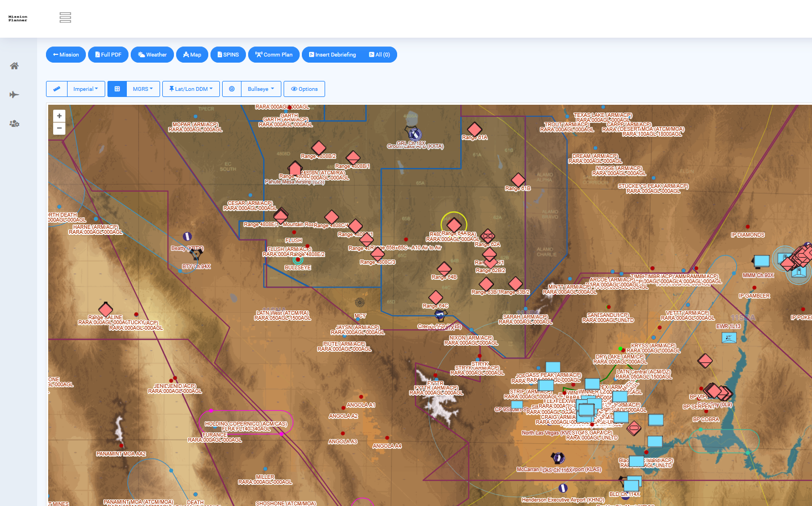Screen dimensions: 812x506
Task: Click the Range 64C diamond marker
Action: [436, 298]
